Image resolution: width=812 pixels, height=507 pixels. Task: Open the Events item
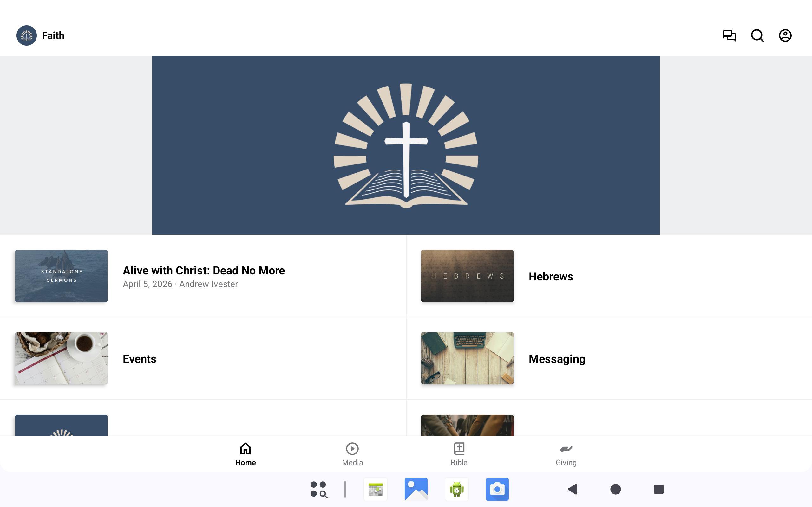coord(139,359)
